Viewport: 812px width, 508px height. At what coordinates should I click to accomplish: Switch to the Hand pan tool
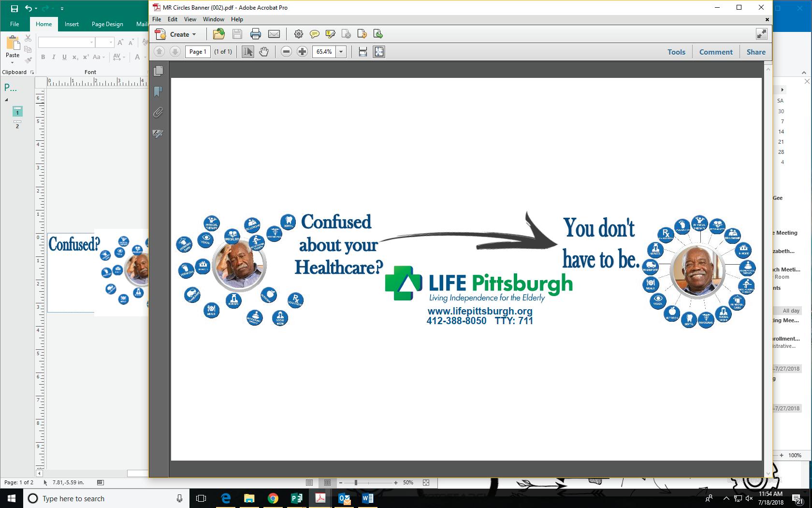[x=264, y=52]
